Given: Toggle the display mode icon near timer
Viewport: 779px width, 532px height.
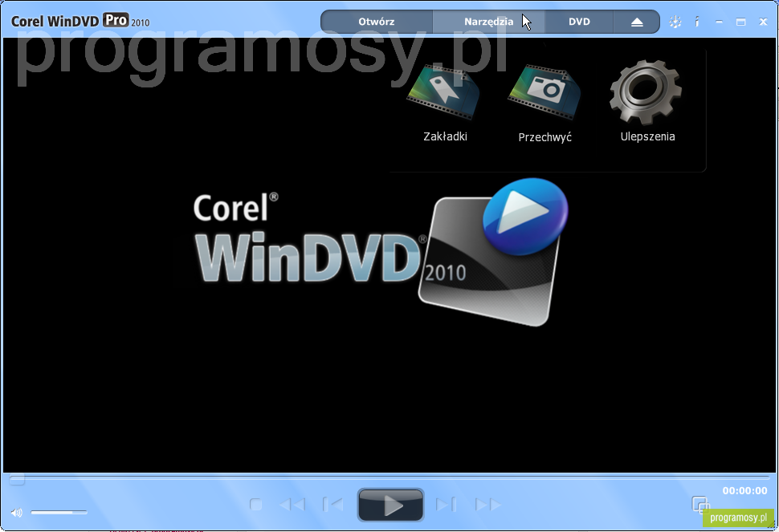Looking at the screenshot, I should tap(700, 505).
